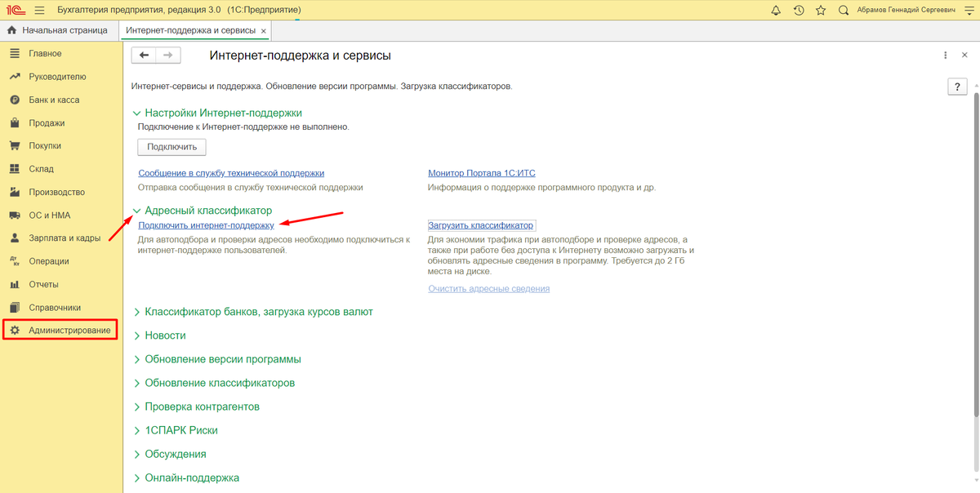980x493 pixels.
Task: Click the Производство factory icon
Action: (14, 193)
